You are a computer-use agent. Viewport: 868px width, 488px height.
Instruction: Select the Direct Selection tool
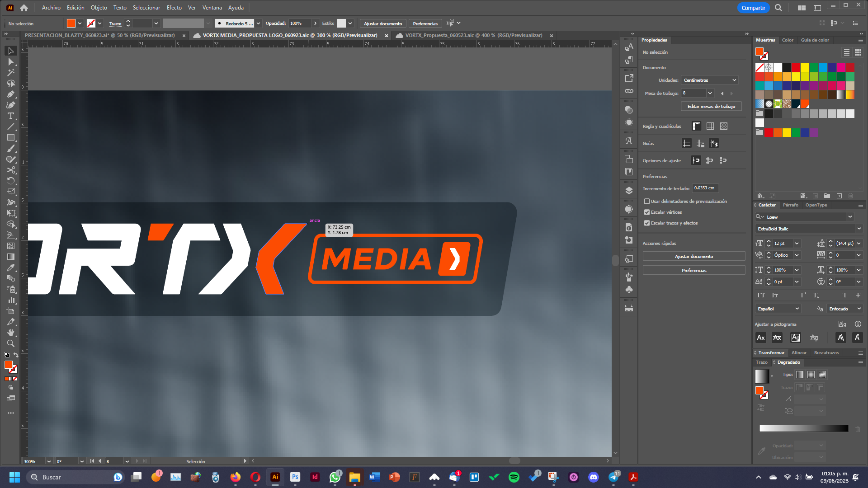pos(11,62)
